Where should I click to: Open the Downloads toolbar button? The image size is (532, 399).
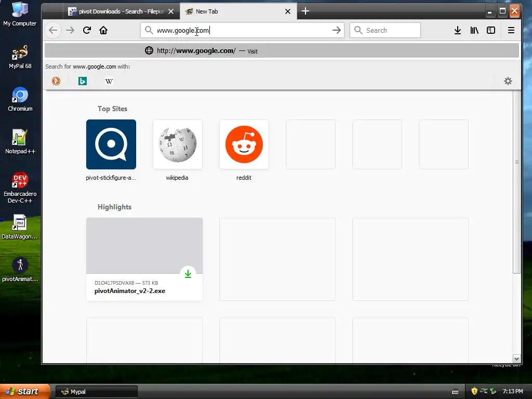458,30
